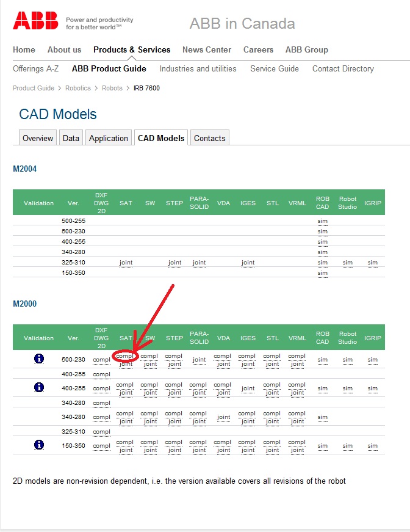Open Contact Directory link
This screenshot has width=410, height=532.
(343, 68)
